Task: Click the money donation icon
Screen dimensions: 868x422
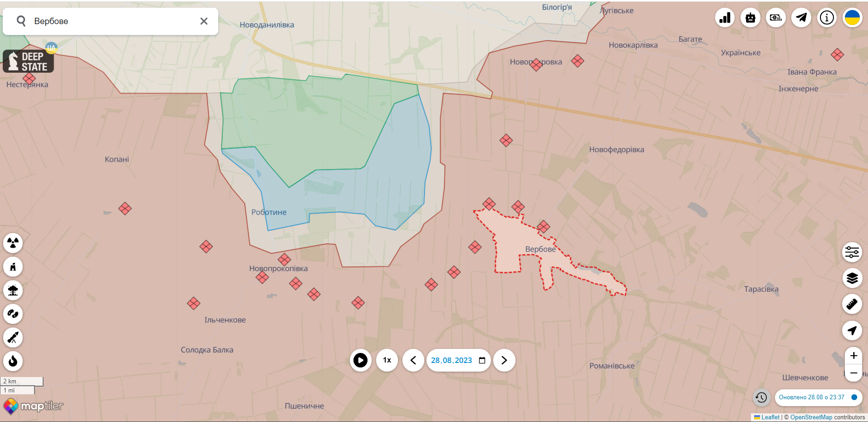Action: click(776, 18)
